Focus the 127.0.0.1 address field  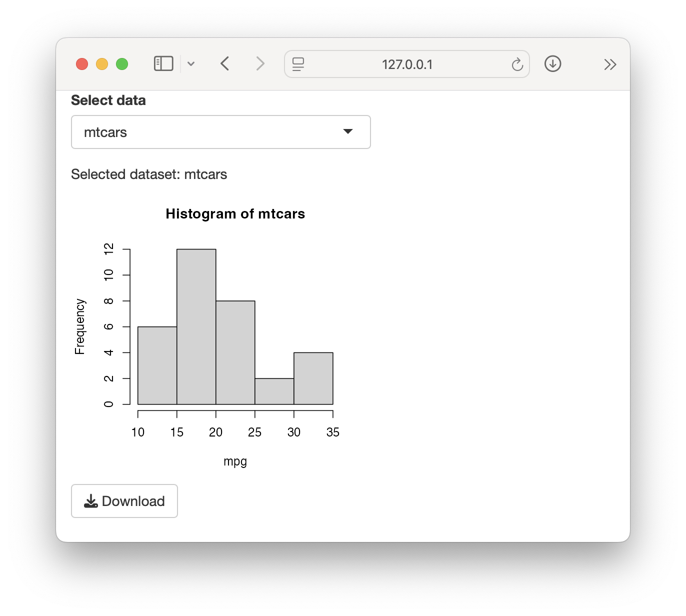pos(407,64)
